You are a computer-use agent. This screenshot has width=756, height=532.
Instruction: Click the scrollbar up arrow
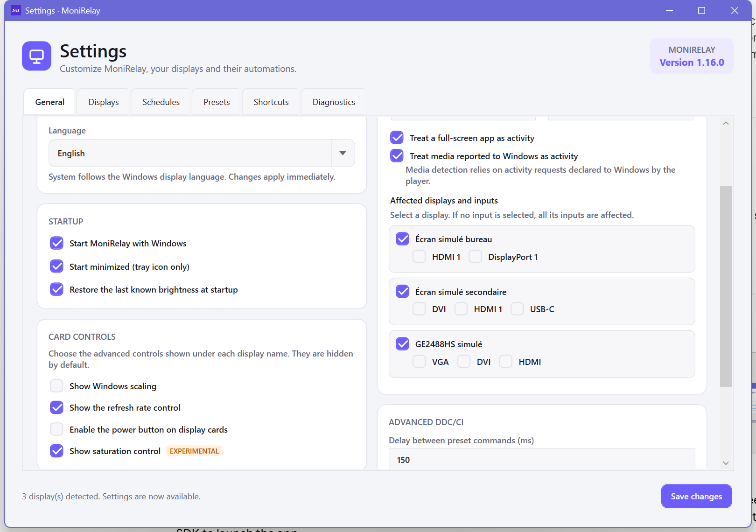[726, 123]
